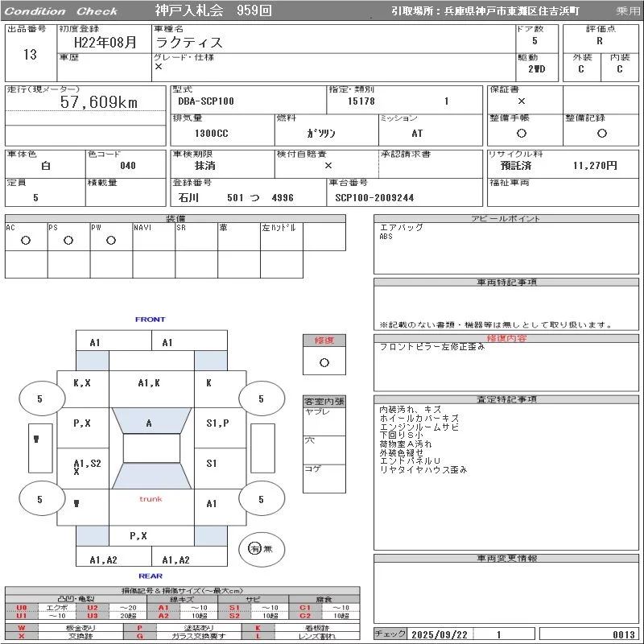Select the circled 有 mark beside the trunk

pyautogui.click(x=255, y=549)
